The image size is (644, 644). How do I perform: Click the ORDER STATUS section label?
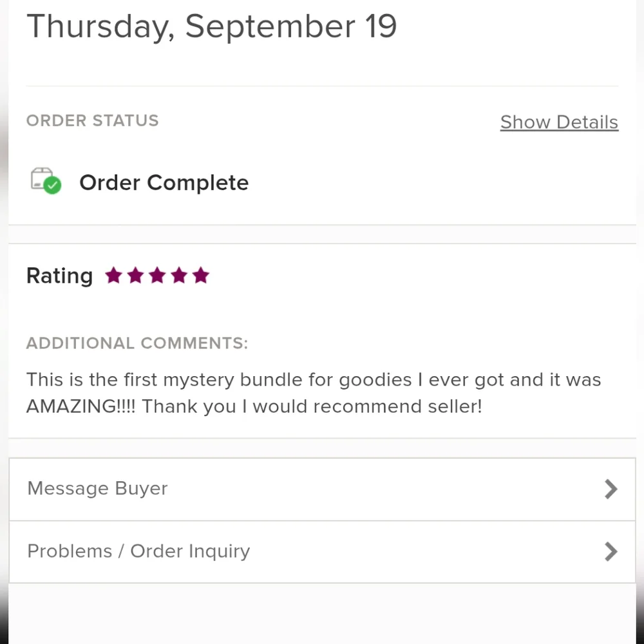pyautogui.click(x=92, y=121)
